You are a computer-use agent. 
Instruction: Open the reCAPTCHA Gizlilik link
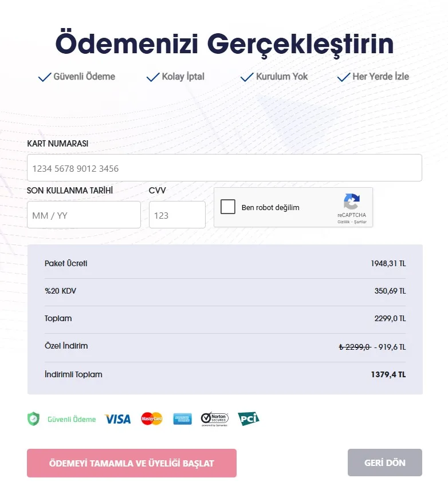(344, 222)
